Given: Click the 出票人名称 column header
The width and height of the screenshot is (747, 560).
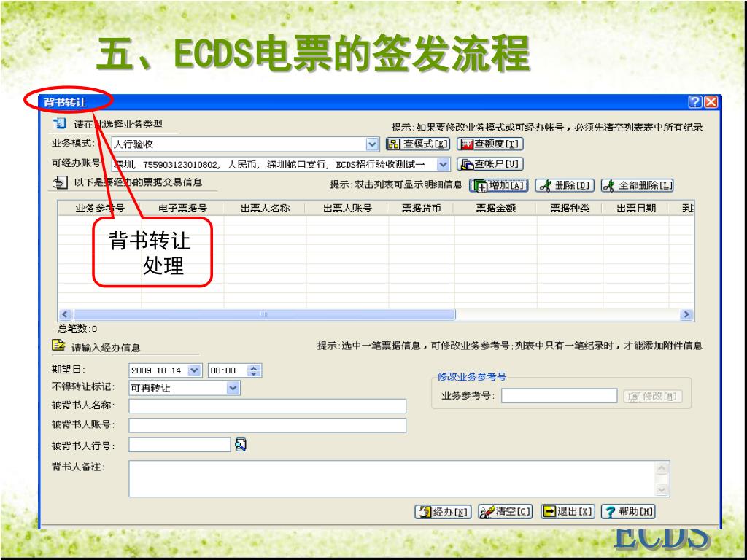Looking at the screenshot, I should click(265, 208).
